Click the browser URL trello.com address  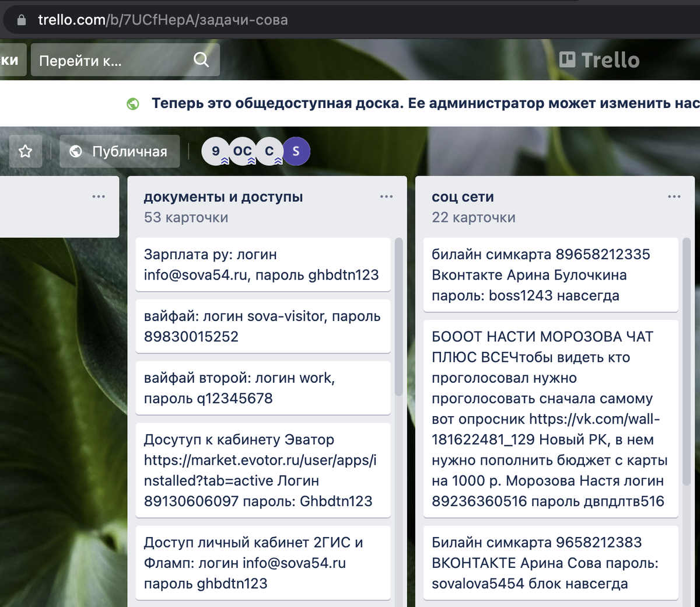163,20
